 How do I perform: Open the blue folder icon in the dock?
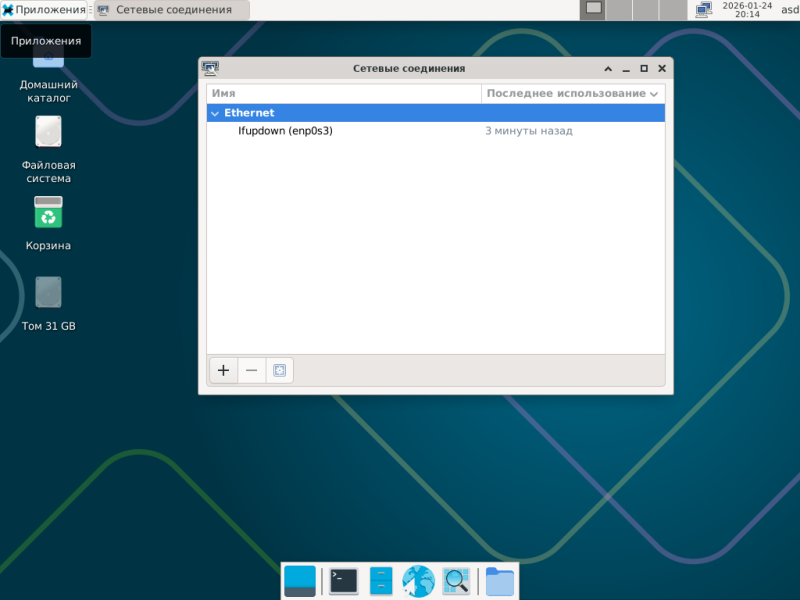499,581
